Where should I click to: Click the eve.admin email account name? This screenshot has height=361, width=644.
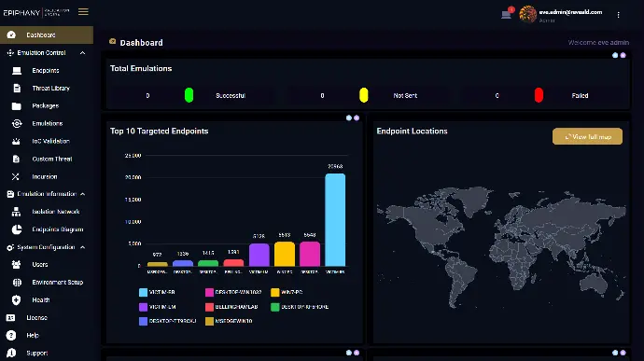pos(570,12)
